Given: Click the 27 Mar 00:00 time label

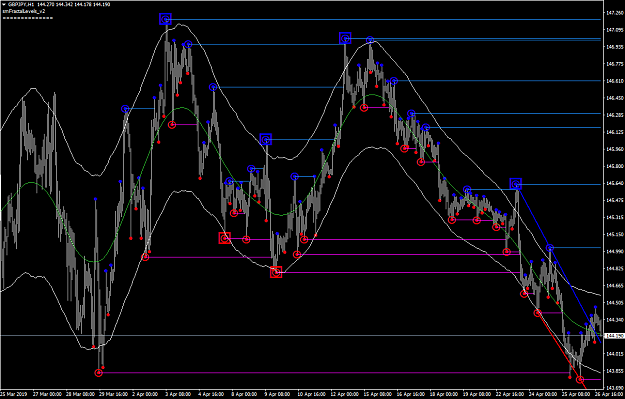Looking at the screenshot, I should (x=47, y=394).
